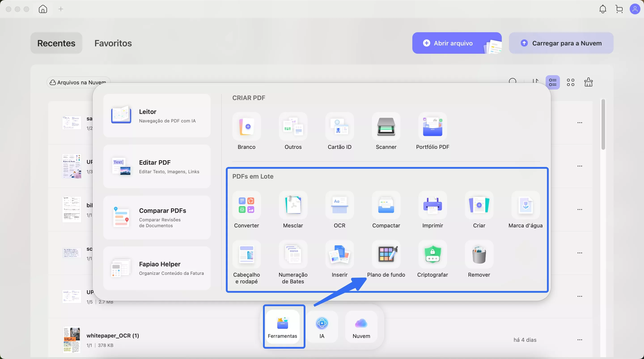Switch to grid view layout

click(570, 82)
